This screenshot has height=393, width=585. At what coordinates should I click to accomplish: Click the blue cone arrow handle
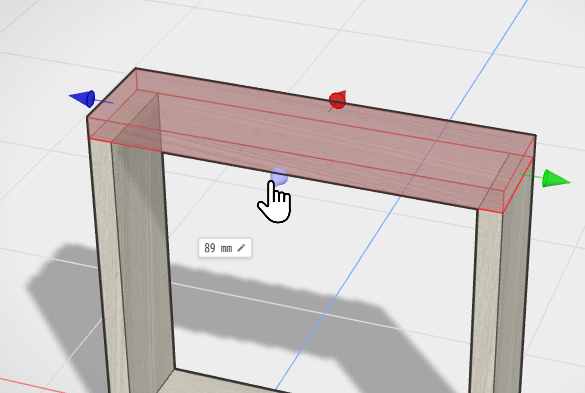click(83, 98)
